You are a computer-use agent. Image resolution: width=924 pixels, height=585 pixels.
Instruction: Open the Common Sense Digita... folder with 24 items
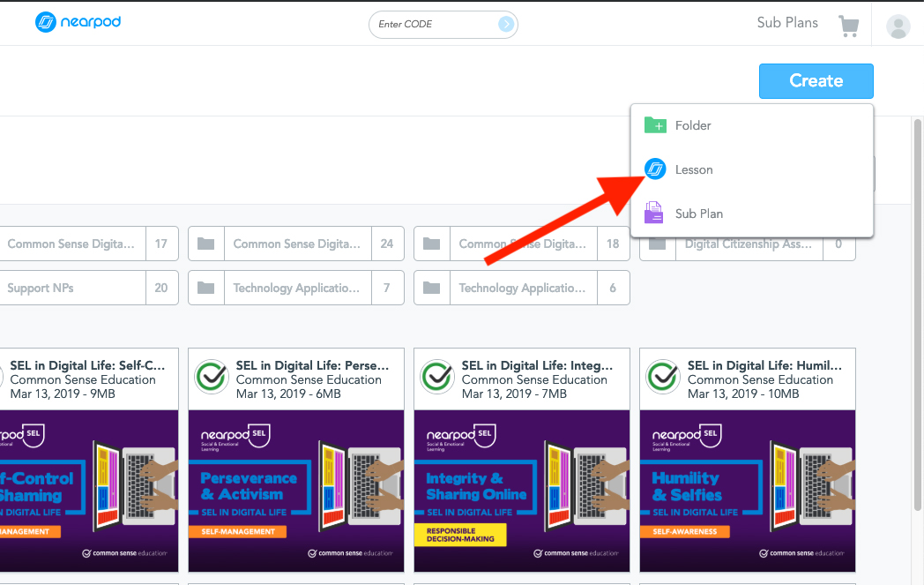[296, 244]
